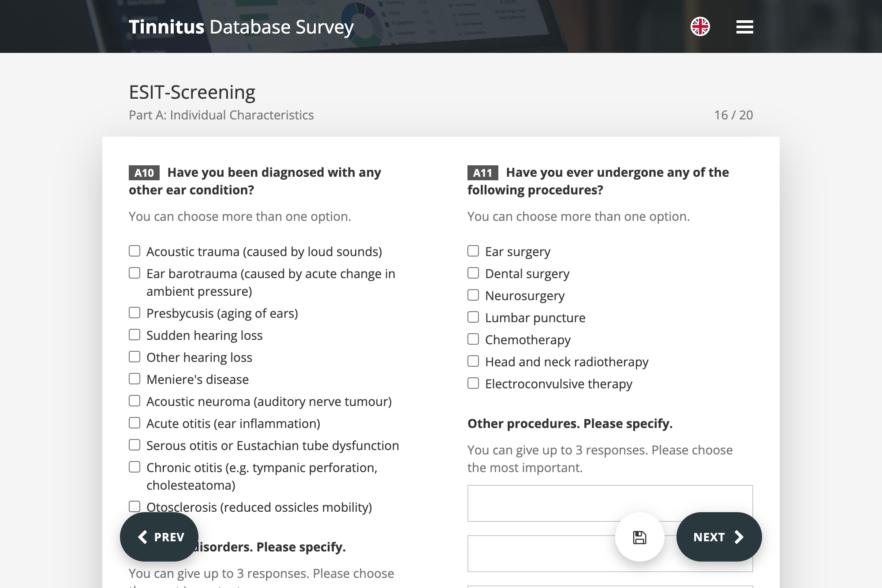Go back with the PREV button
This screenshot has width=882, height=588.
(x=159, y=537)
